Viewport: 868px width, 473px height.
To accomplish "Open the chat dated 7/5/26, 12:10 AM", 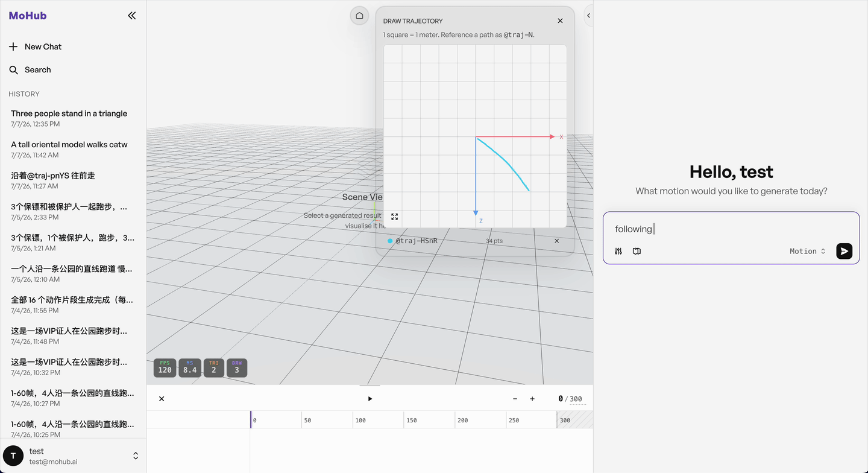I will pos(73,273).
